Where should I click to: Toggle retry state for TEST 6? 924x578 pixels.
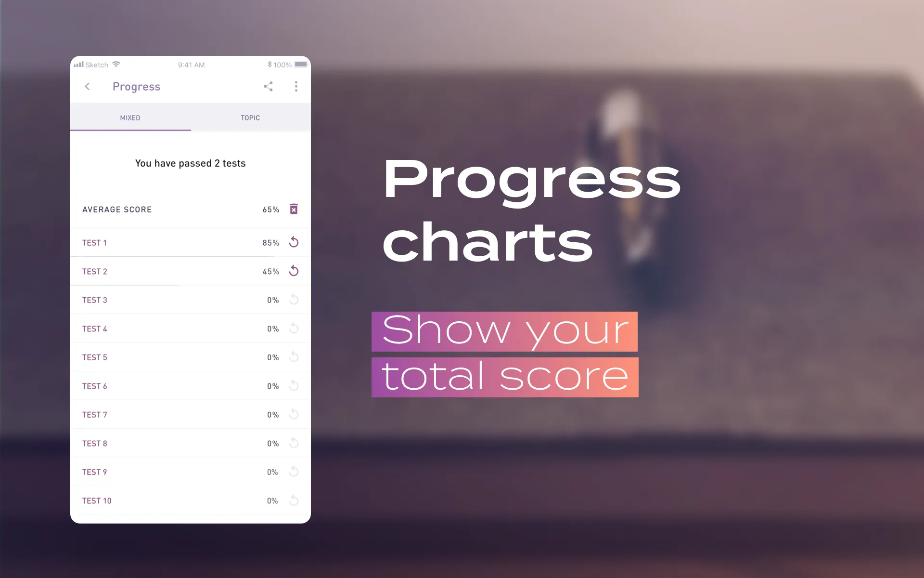click(294, 385)
